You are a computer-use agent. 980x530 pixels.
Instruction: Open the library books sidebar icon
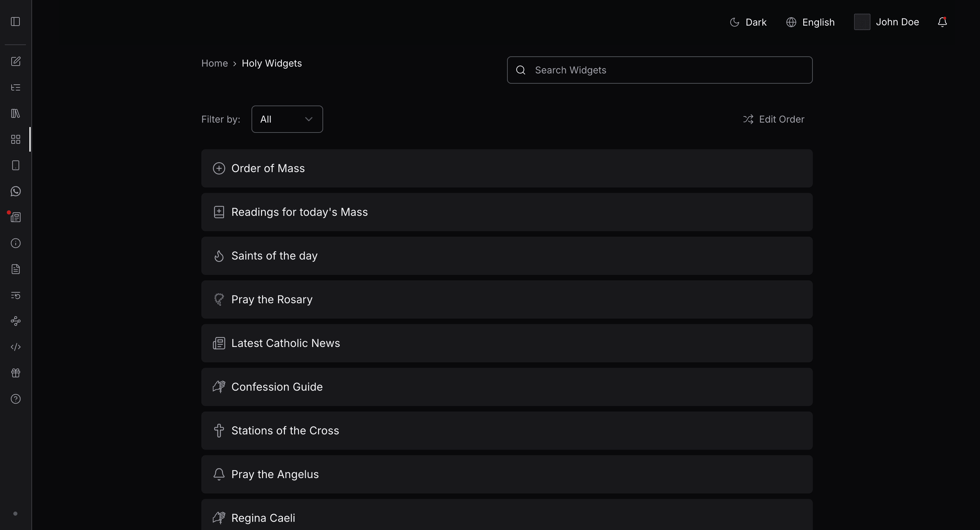pos(16,113)
